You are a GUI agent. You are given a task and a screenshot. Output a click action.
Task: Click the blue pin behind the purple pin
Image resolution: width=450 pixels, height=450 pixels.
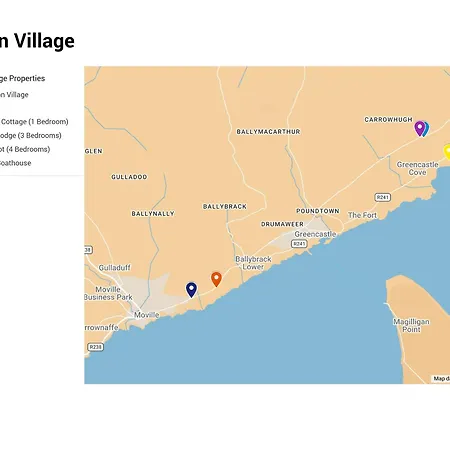[426, 129]
